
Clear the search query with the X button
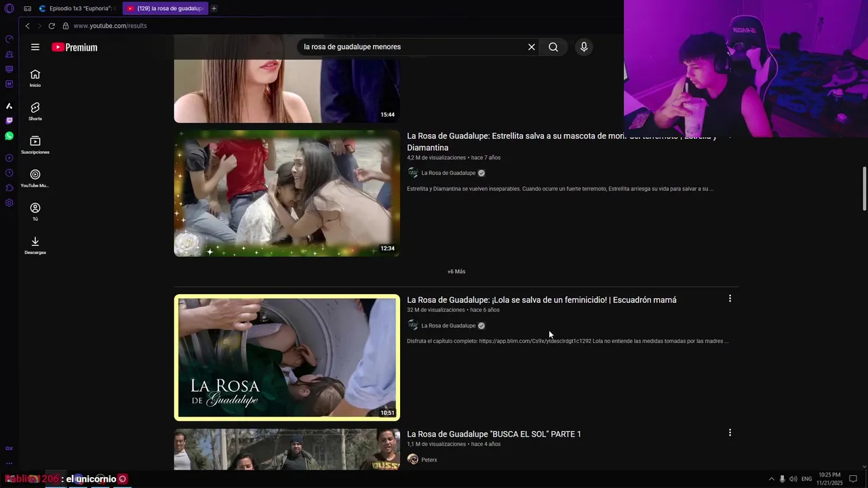(532, 47)
